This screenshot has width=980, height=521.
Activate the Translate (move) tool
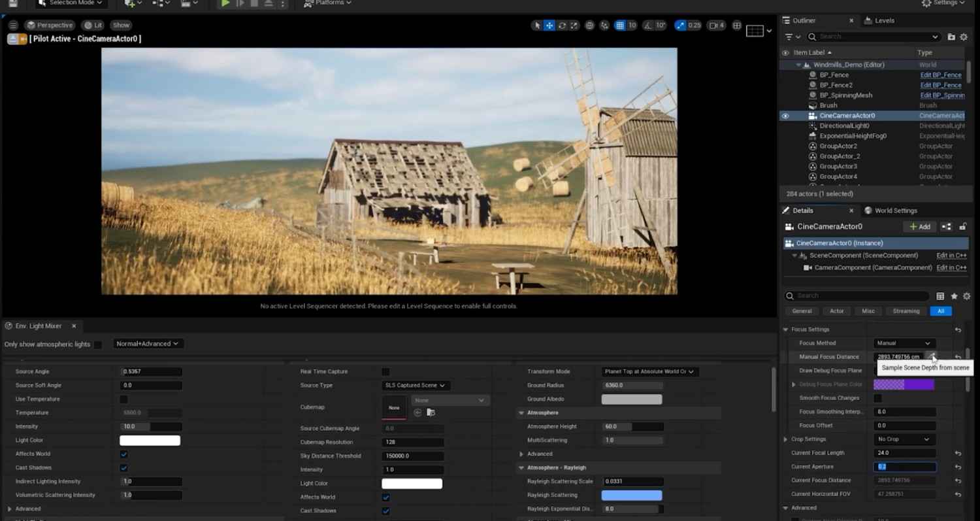(549, 25)
